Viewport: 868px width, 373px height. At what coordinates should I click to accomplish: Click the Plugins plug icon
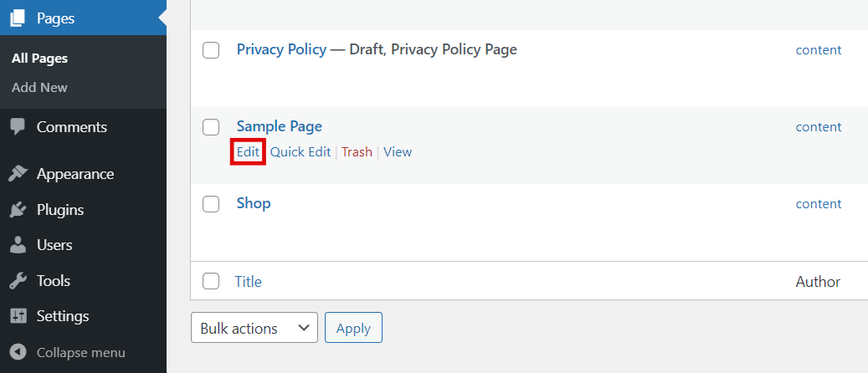pyautogui.click(x=18, y=210)
